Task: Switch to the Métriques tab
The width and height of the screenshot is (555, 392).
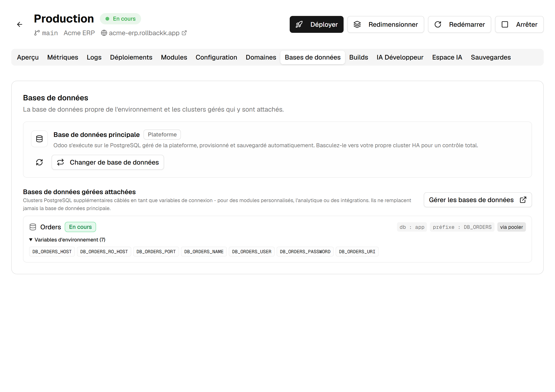Action: [x=63, y=57]
